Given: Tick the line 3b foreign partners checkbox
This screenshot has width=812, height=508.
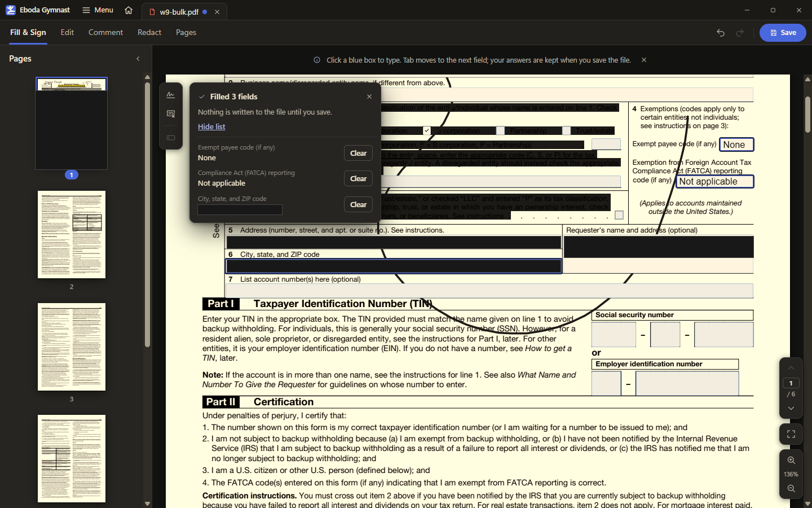Looking at the screenshot, I should click(619, 215).
